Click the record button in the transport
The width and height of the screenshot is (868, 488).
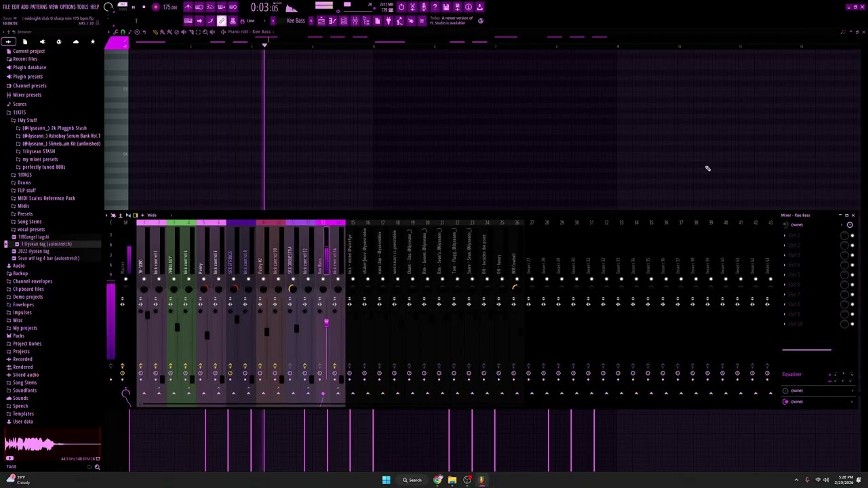(155, 7)
